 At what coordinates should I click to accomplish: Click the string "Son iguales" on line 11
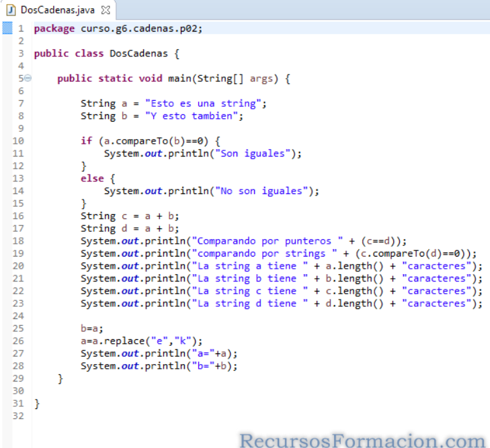253,153
